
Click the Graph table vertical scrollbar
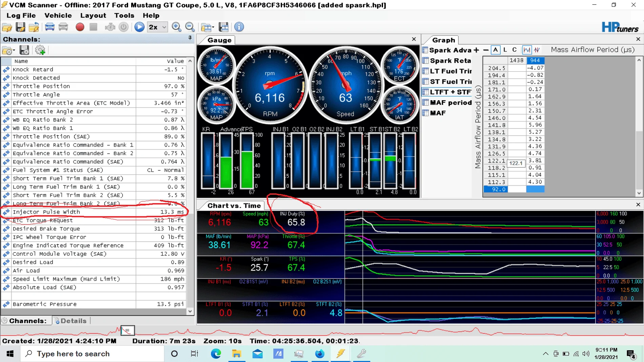[x=639, y=127]
